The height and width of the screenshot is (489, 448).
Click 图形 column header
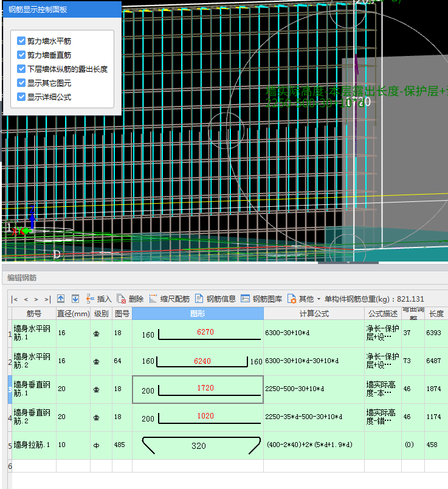(198, 313)
